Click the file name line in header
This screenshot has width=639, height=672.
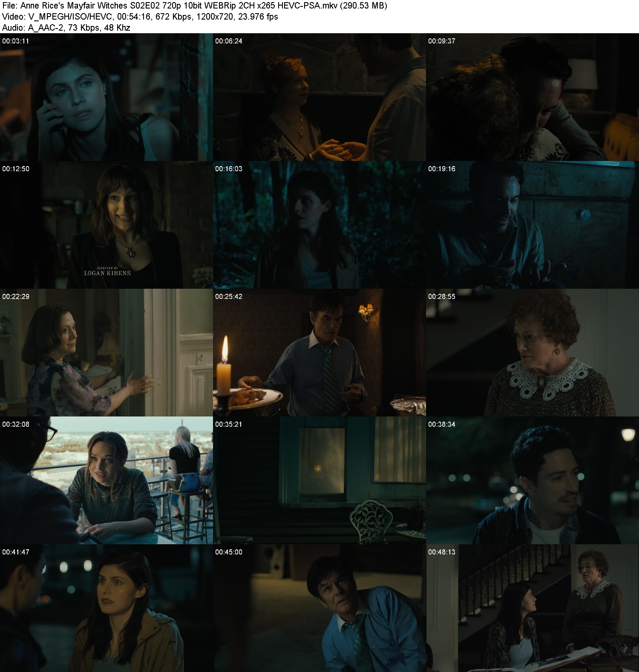point(195,6)
